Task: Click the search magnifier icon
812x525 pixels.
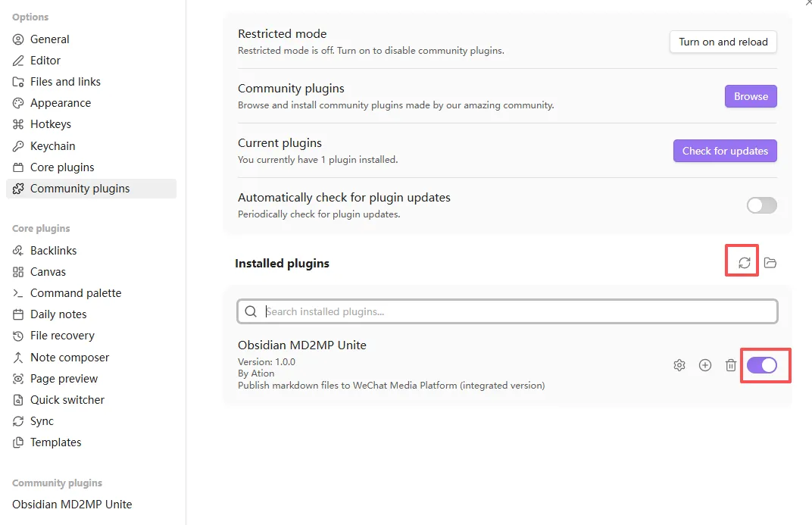Action: pyautogui.click(x=250, y=311)
